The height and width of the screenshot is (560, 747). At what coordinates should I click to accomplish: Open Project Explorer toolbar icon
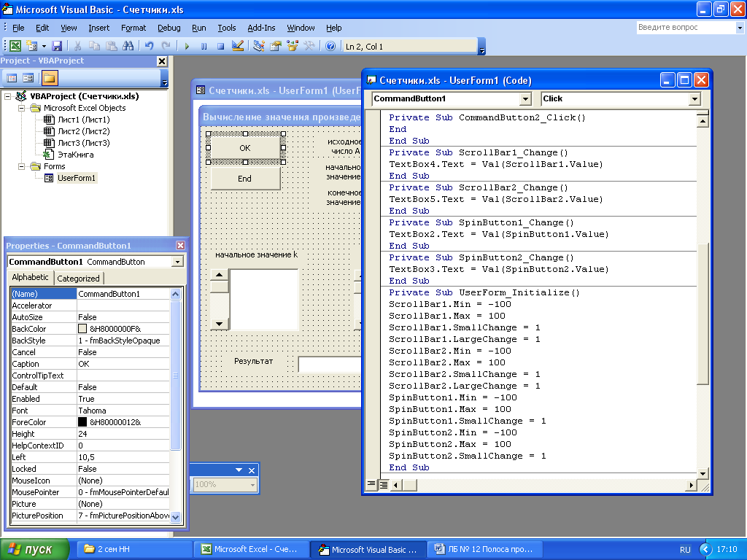pyautogui.click(x=259, y=46)
